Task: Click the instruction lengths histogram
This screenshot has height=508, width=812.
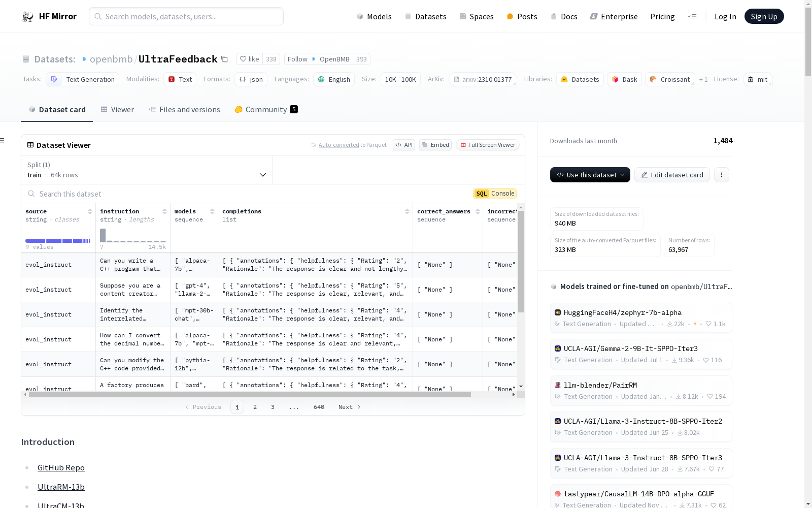Action: [x=133, y=235]
